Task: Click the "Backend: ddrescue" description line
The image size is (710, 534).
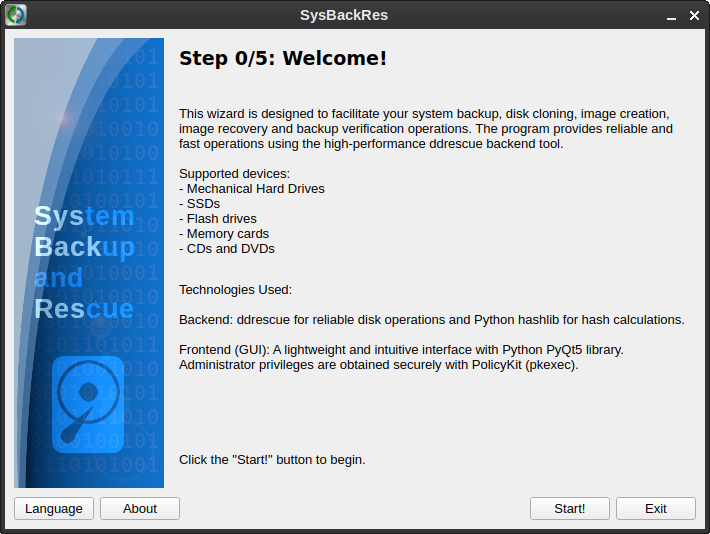Action: 431,319
